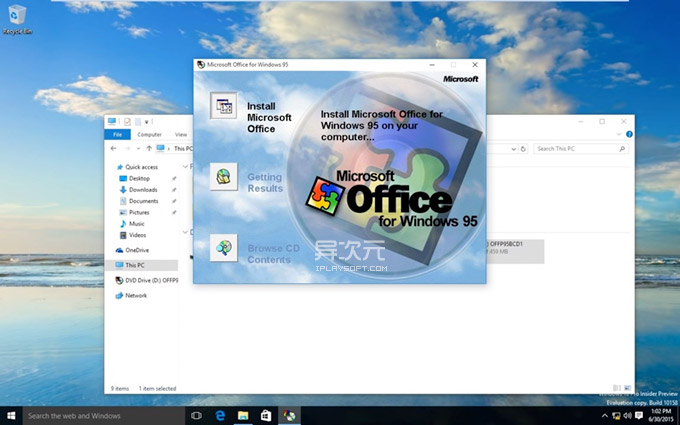680x425 pixels.
Task: Open the Getting Results option text
Action: (x=265, y=183)
